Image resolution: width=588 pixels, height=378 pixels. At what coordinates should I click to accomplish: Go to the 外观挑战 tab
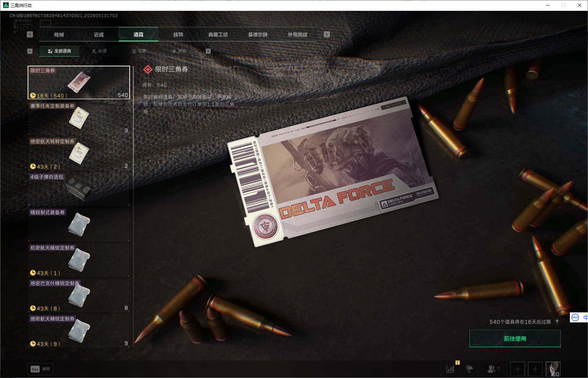297,35
